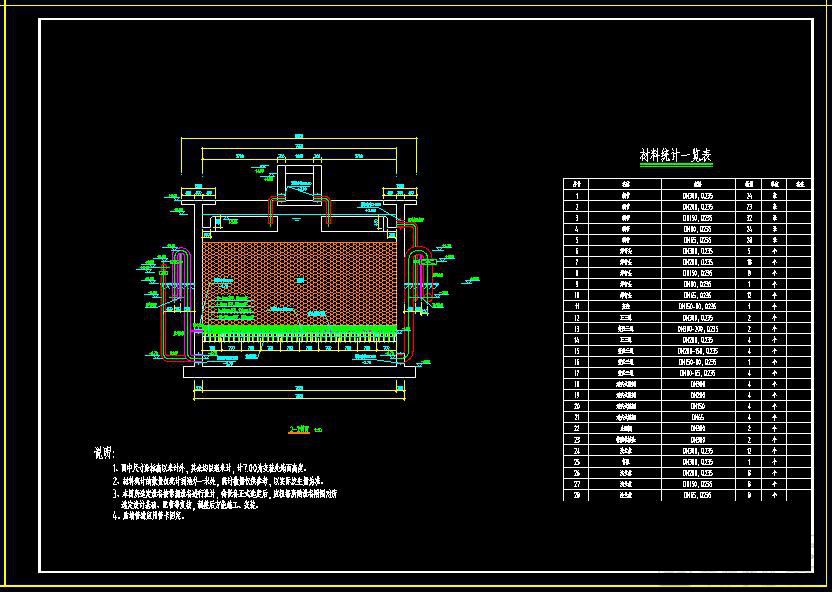Select serial number cell "5" in materials table
832x592 pixels.
pyautogui.click(x=576, y=240)
